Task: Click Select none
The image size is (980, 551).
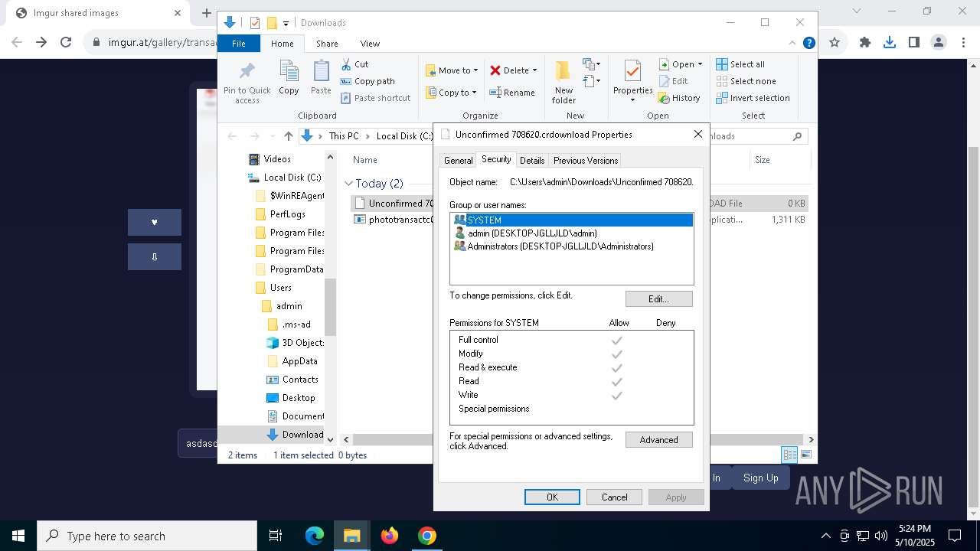Action: click(x=746, y=81)
